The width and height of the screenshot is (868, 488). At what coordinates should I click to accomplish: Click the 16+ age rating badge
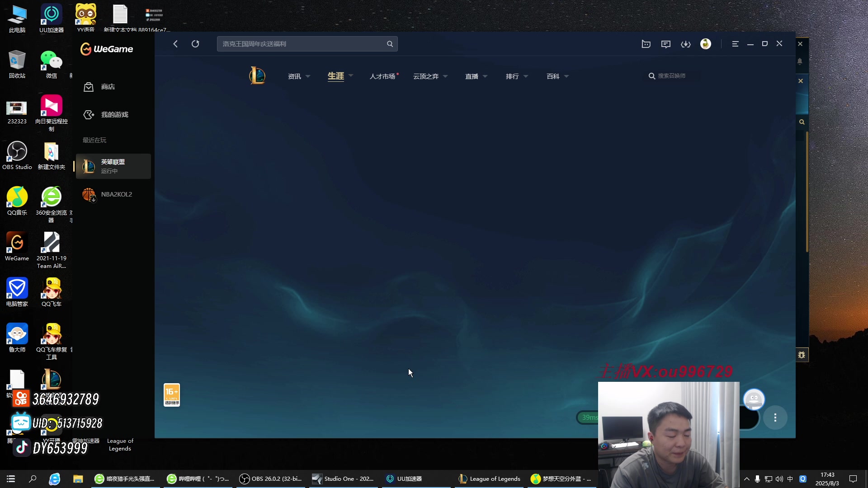click(172, 395)
